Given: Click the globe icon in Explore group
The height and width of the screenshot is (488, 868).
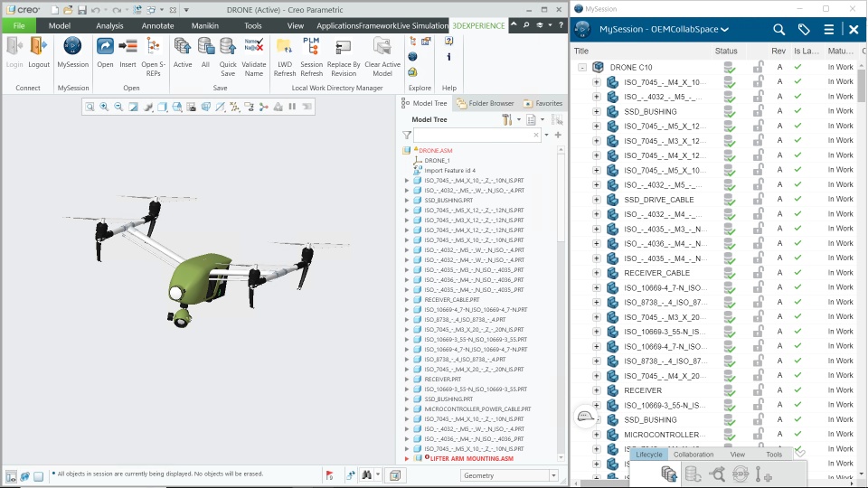Looking at the screenshot, I should click(x=413, y=56).
